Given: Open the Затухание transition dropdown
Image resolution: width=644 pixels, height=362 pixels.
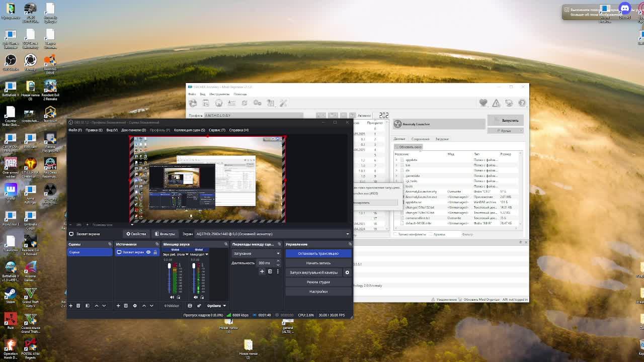Looking at the screenshot, I should click(x=256, y=253).
